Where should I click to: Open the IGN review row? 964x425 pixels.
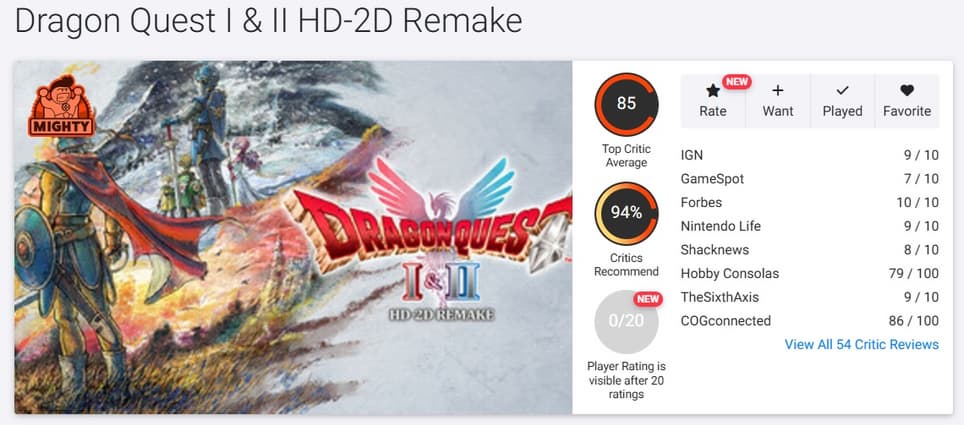810,155
